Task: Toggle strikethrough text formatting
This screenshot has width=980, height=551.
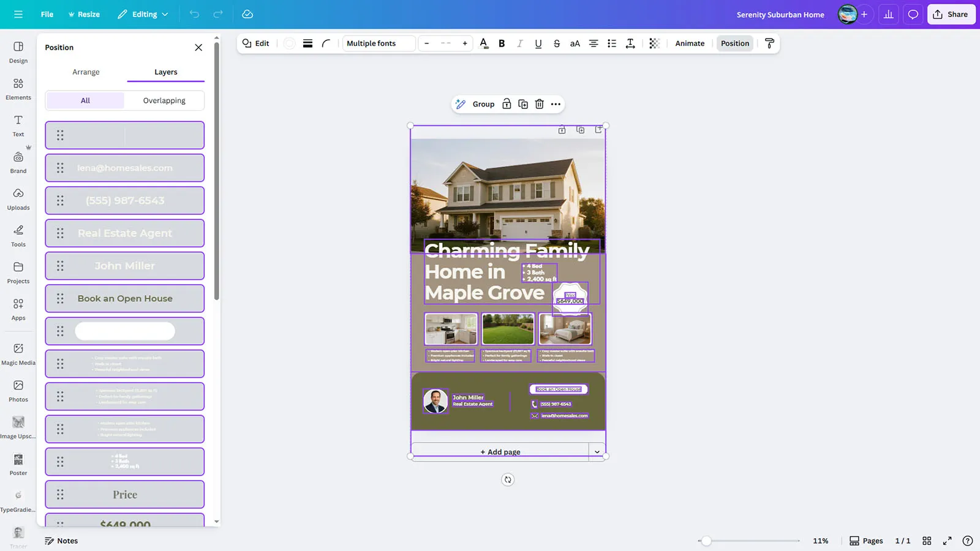Action: click(556, 43)
